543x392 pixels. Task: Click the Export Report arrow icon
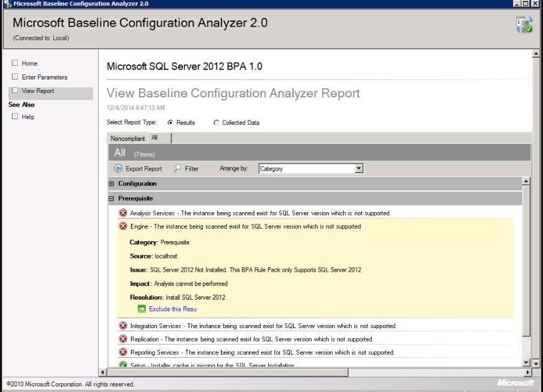pos(118,169)
